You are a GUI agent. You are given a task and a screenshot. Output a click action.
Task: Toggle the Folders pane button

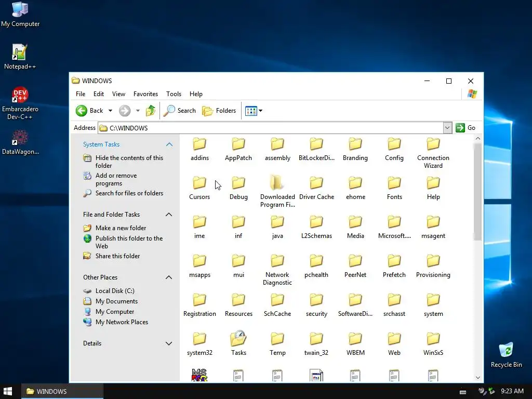point(219,111)
